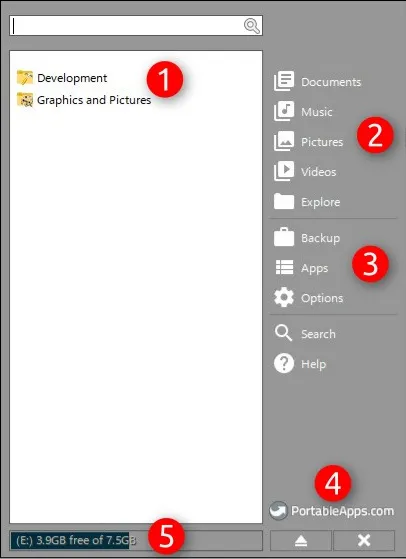The image size is (406, 559).
Task: Open the Backup menu entry
Action: point(320,238)
